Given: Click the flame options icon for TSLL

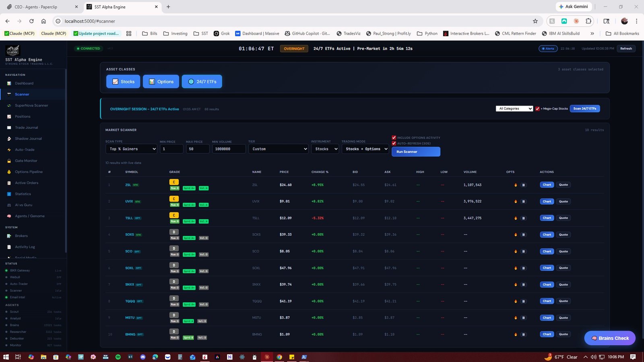Looking at the screenshot, I should point(516,218).
